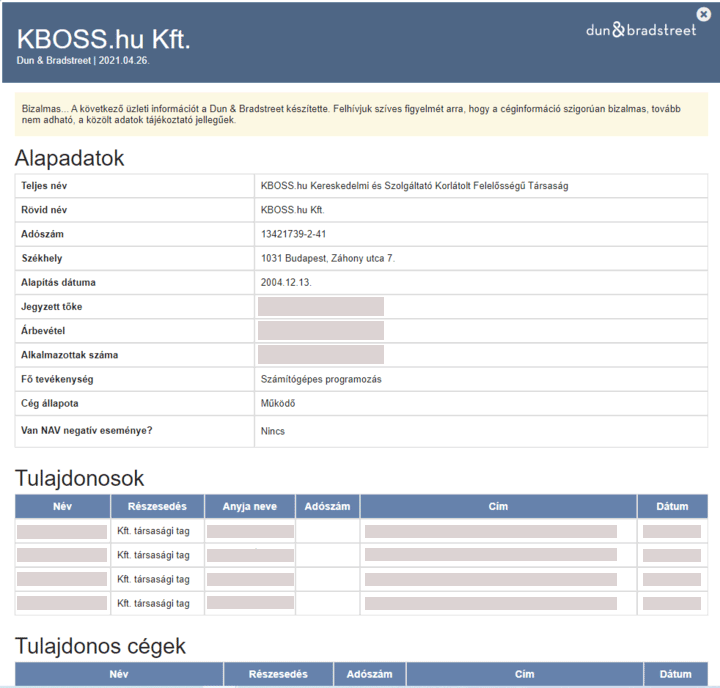720x688 pixels.
Task: Select the Székhely address in Budapest
Action: point(327,258)
